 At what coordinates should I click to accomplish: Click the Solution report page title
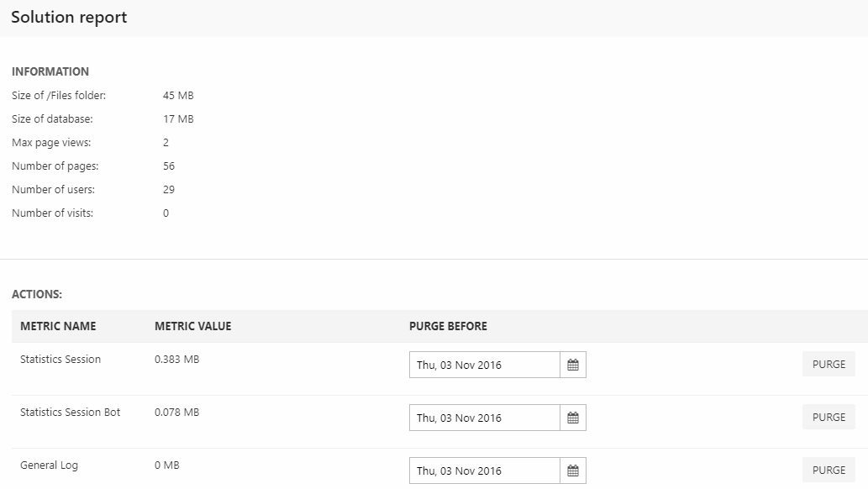69,18
